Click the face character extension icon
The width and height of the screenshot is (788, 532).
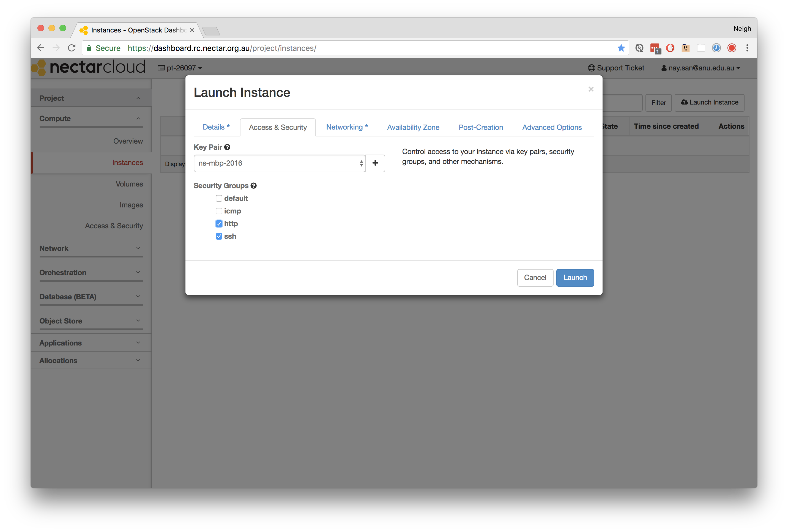[x=685, y=48]
